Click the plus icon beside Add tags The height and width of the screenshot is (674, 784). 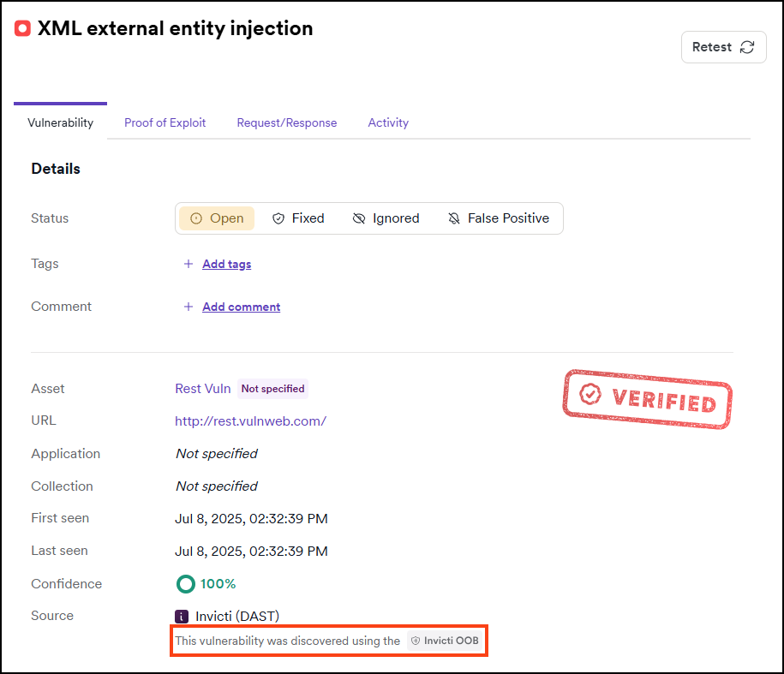(189, 264)
